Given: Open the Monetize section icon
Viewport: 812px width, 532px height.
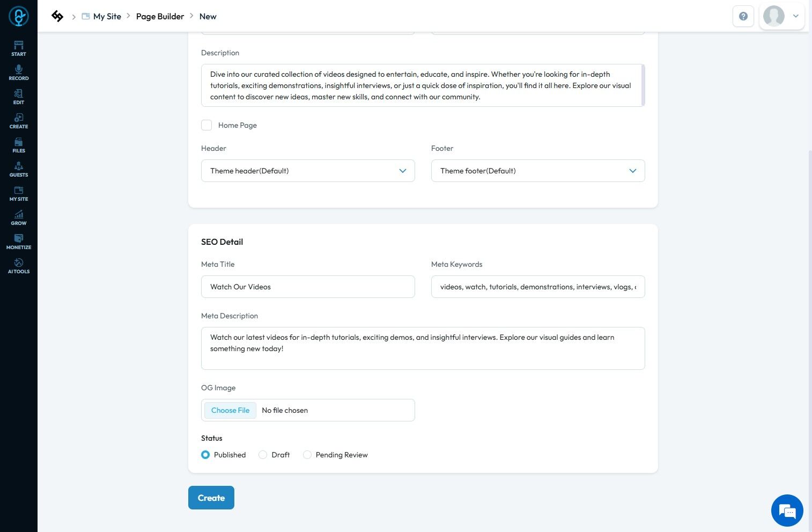Looking at the screenshot, I should click(19, 241).
